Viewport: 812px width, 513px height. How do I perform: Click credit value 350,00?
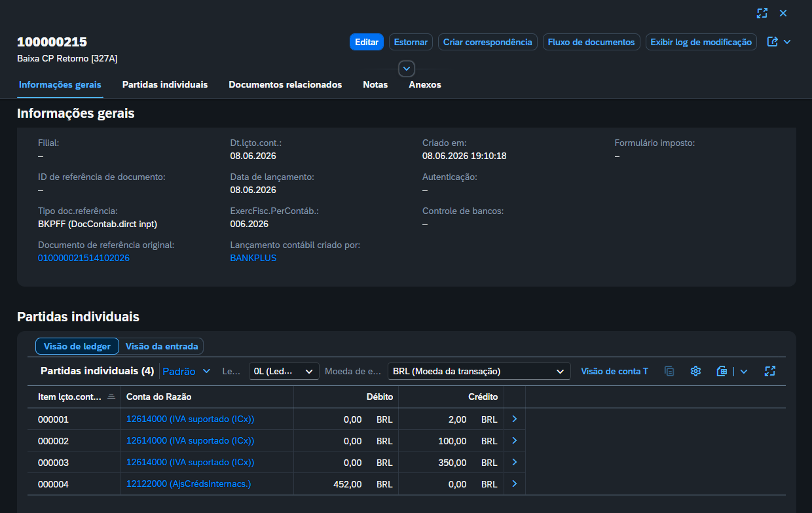click(x=452, y=463)
